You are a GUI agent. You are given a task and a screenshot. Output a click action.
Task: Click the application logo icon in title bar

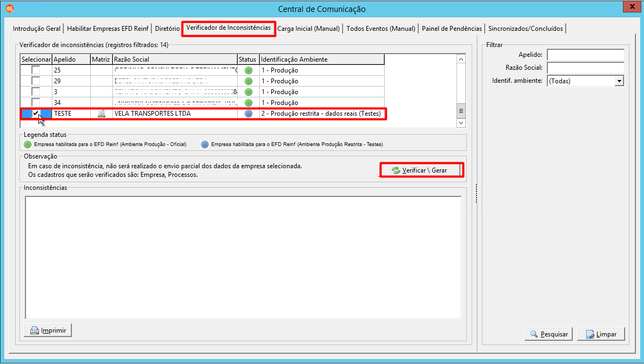coord(9,8)
